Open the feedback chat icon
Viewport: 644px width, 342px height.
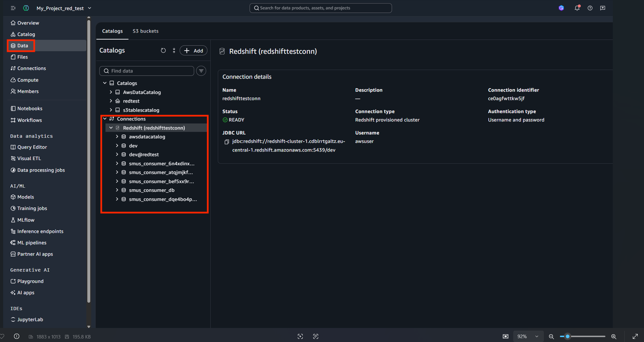603,8
